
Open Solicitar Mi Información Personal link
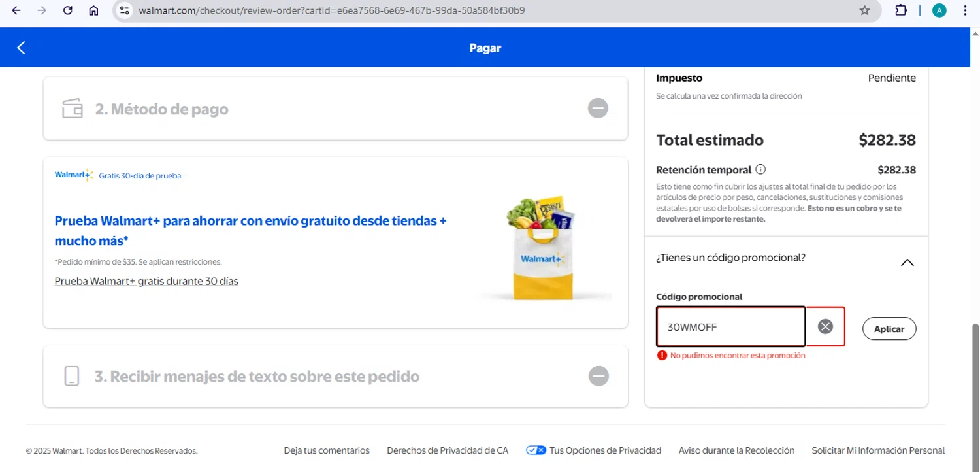(x=878, y=450)
